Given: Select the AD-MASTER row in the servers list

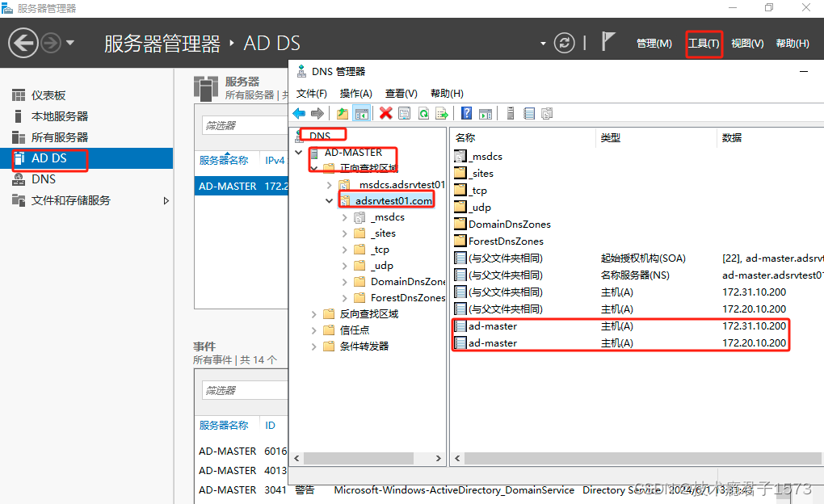Looking at the screenshot, I should 242,186.
